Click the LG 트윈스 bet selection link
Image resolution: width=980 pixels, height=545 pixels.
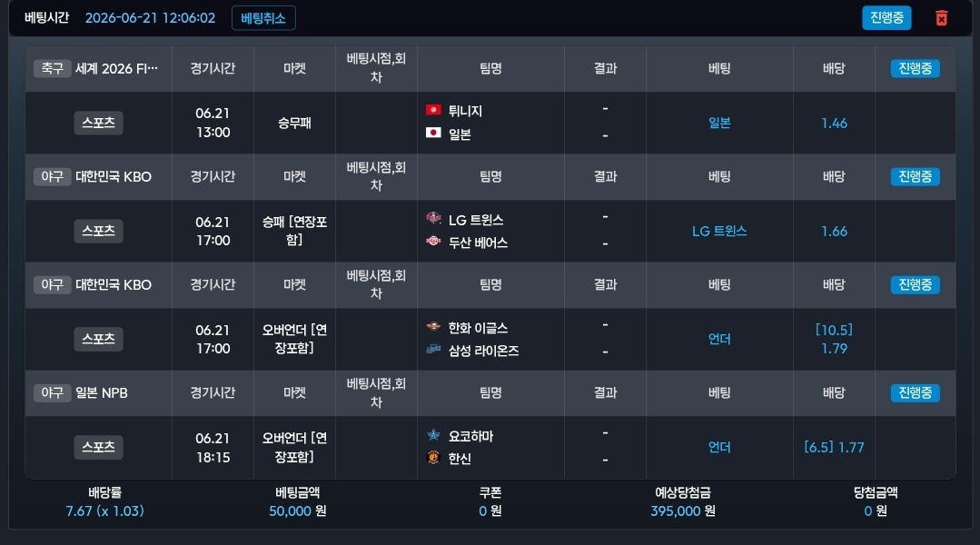pos(719,231)
